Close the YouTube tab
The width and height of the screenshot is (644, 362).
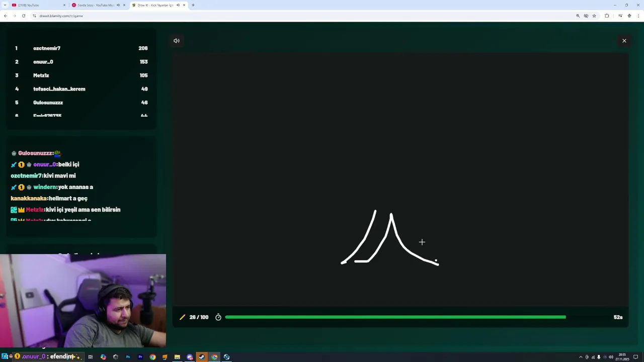pos(64,5)
